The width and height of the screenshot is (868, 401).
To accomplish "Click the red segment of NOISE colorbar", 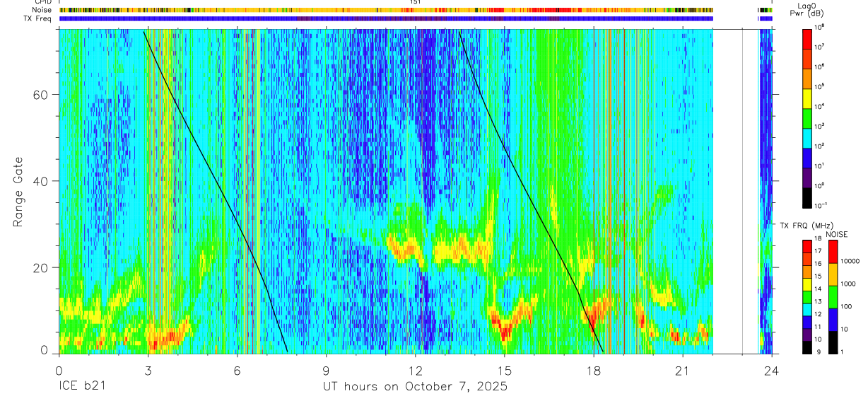I will 833,252.
